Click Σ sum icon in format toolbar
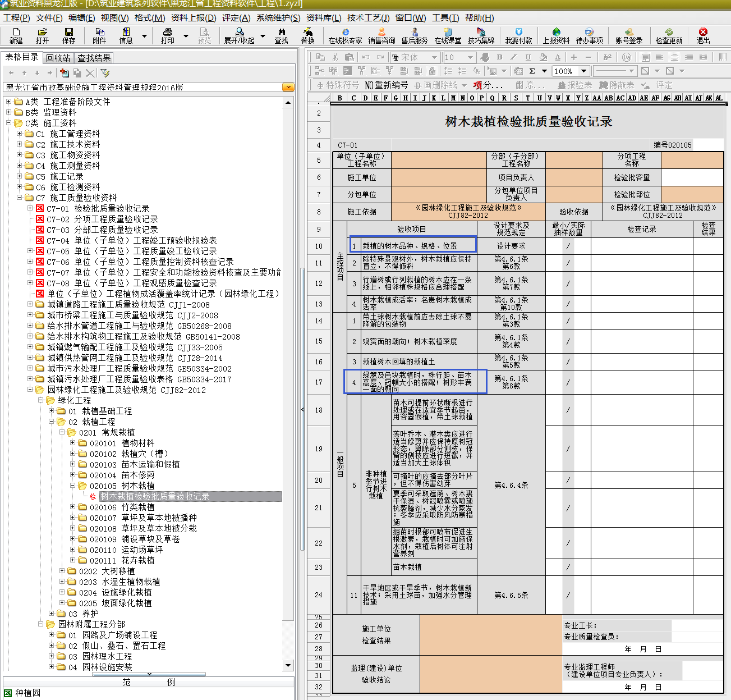The width and height of the screenshot is (731, 700). coord(532,71)
